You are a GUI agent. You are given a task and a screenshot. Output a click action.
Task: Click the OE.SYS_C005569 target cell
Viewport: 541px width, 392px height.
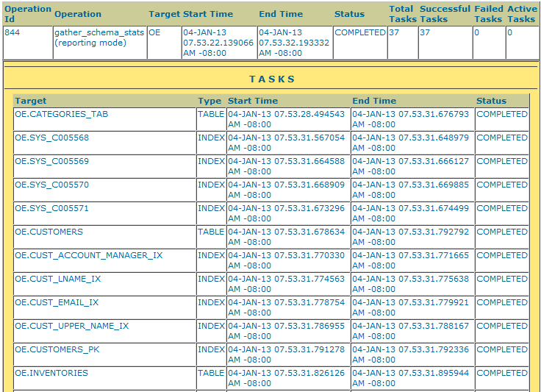pos(52,162)
